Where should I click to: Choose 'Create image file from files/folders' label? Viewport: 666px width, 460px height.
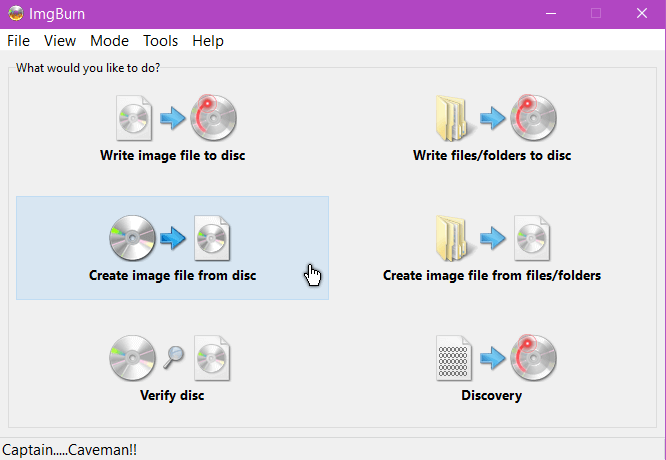coord(492,276)
